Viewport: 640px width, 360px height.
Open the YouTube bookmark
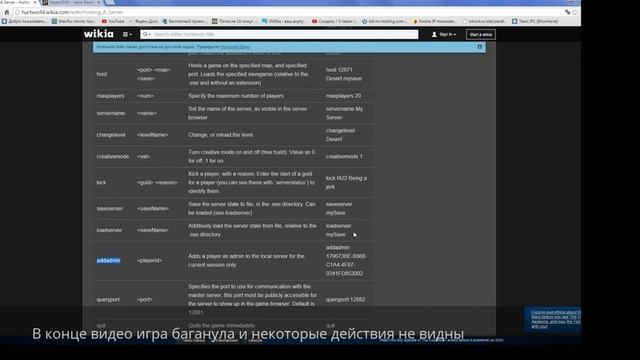[113, 21]
